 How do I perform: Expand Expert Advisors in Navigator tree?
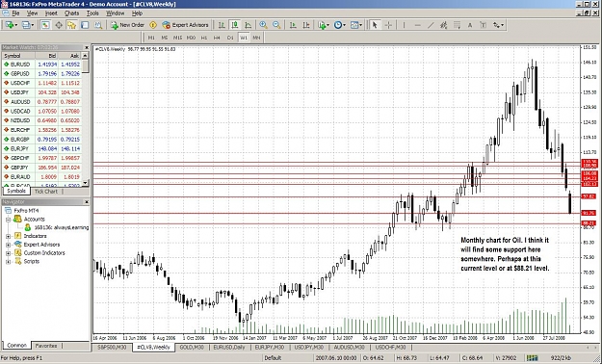pos(8,245)
